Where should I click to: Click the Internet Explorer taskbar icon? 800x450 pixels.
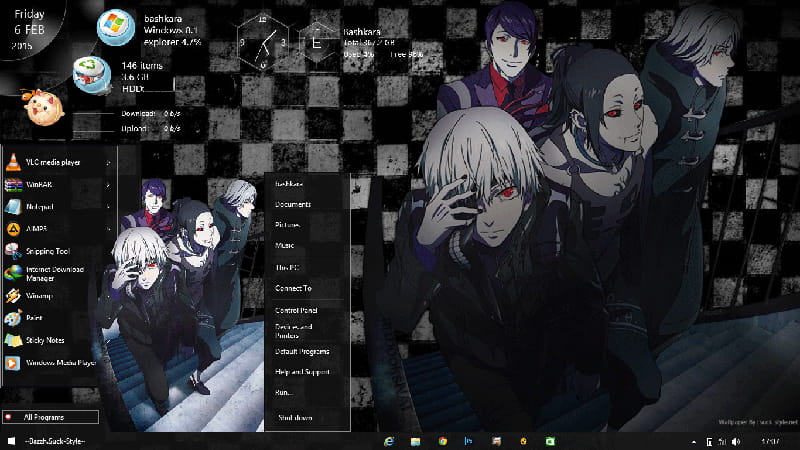388,441
